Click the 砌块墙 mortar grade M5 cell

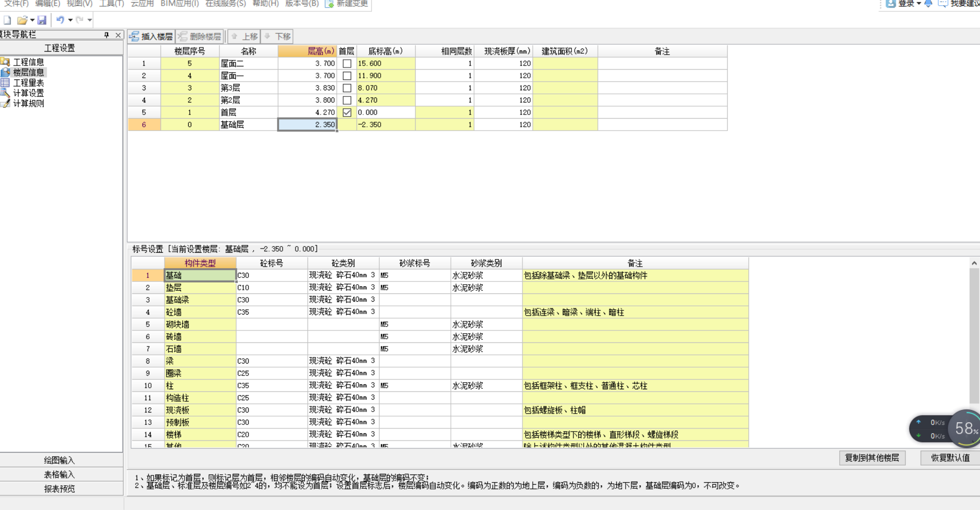pyautogui.click(x=415, y=324)
